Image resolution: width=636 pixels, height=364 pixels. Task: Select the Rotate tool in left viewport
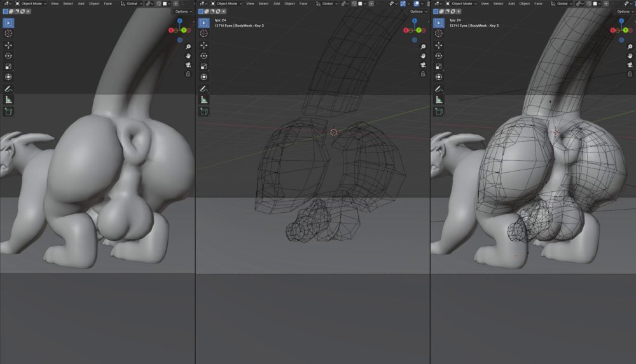coord(8,56)
